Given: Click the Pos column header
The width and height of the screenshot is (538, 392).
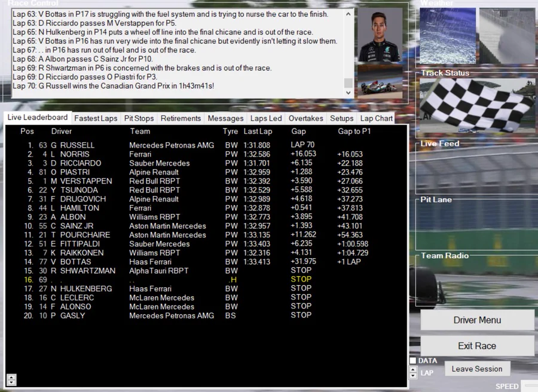Looking at the screenshot, I should pos(27,131).
